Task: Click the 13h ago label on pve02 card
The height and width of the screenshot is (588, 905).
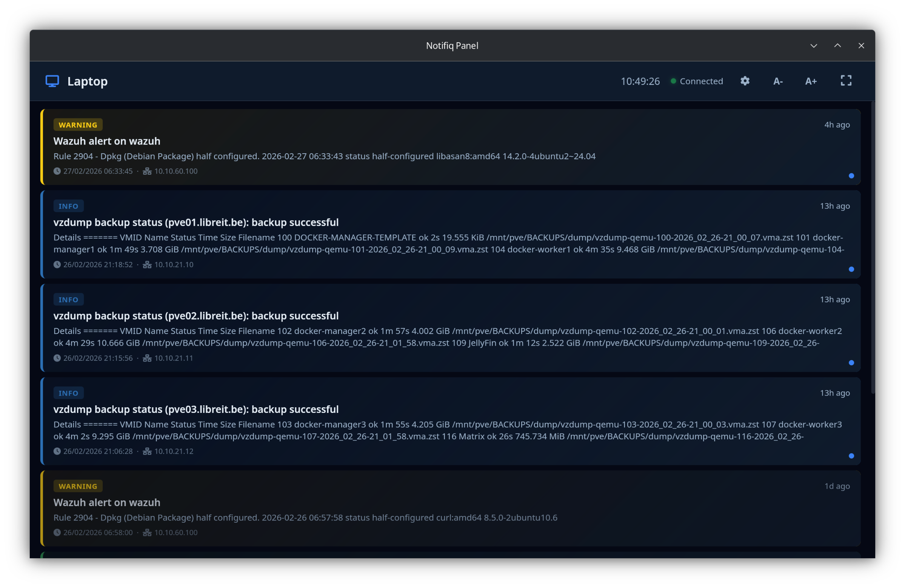Action: click(834, 299)
